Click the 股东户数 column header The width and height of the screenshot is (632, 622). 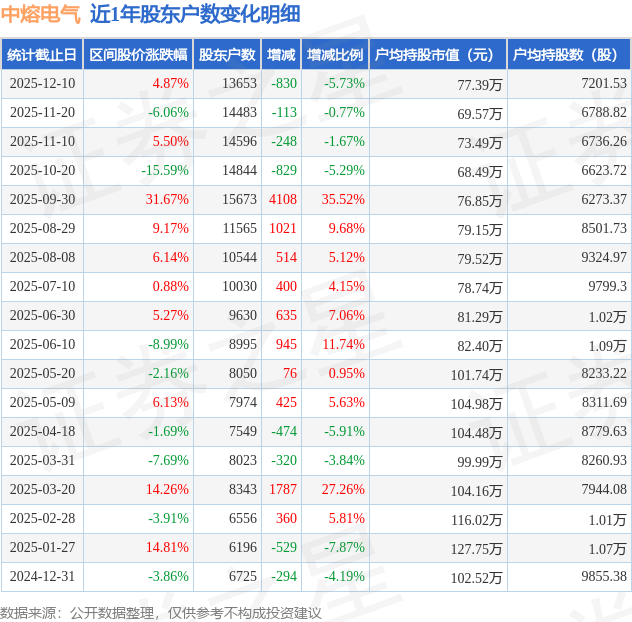point(227,54)
